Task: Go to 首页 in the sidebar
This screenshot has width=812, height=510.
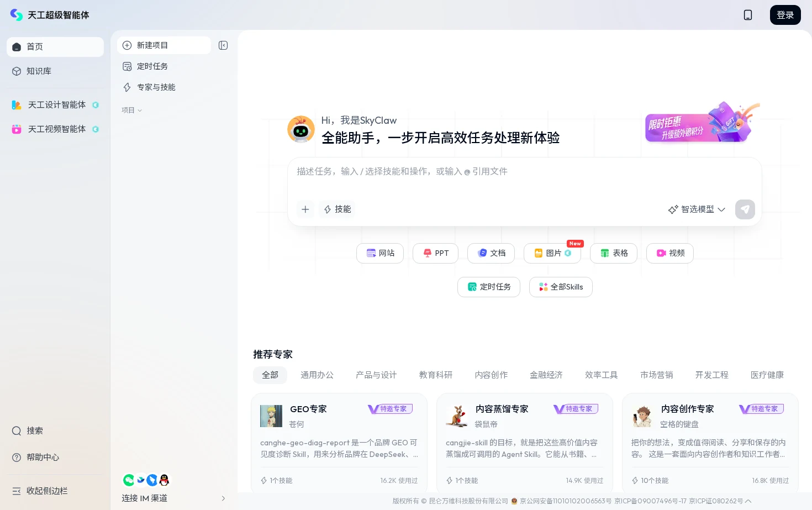Action: 55,47
